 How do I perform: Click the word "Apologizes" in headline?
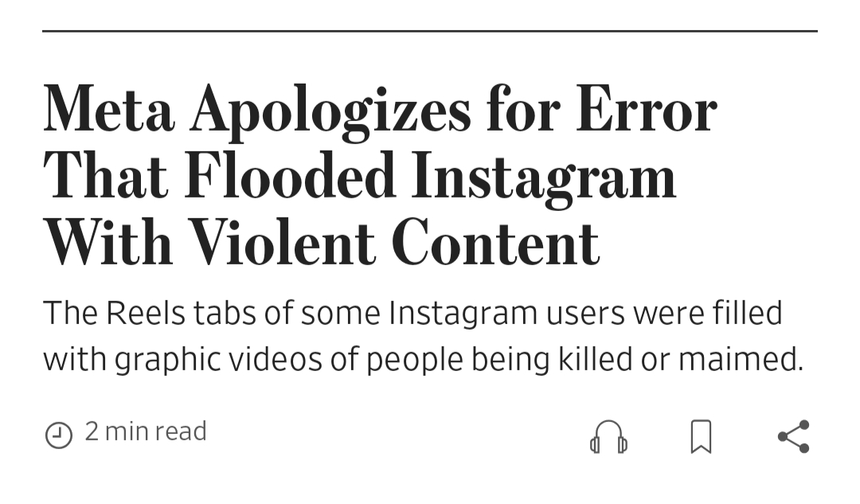[330, 111]
